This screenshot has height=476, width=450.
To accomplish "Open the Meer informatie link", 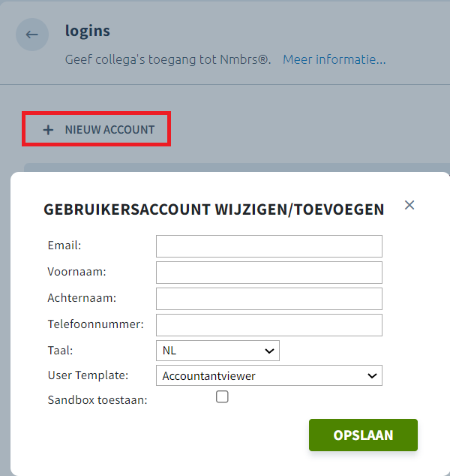I will click(x=334, y=59).
